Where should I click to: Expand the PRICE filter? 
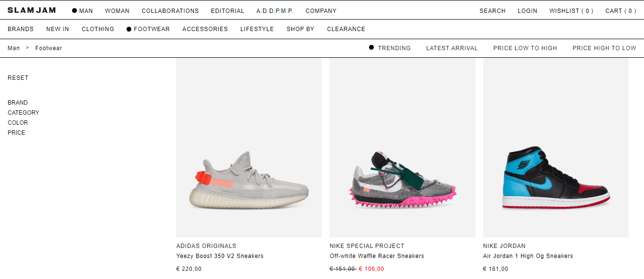tap(16, 132)
